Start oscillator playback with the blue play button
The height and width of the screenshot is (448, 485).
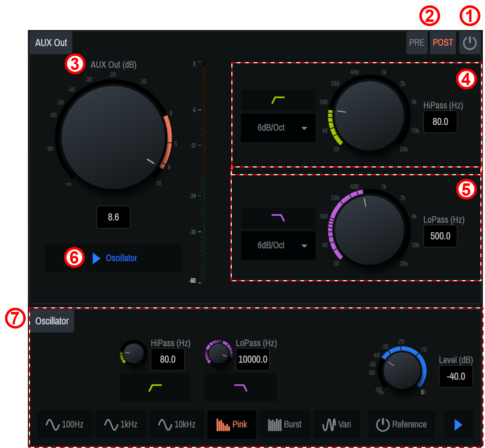[x=458, y=424]
